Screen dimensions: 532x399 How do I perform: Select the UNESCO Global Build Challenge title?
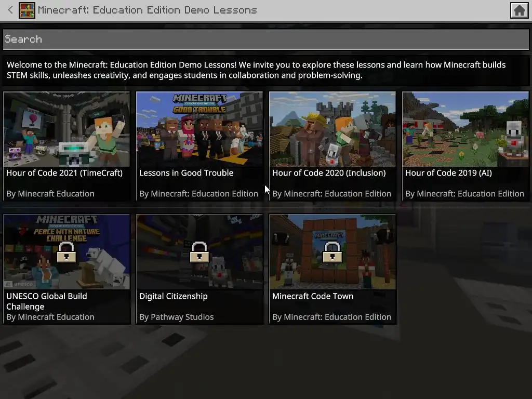[46, 301]
